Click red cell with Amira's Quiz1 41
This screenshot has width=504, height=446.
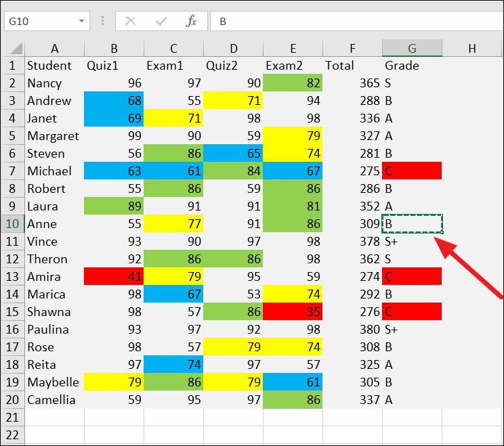(x=114, y=276)
